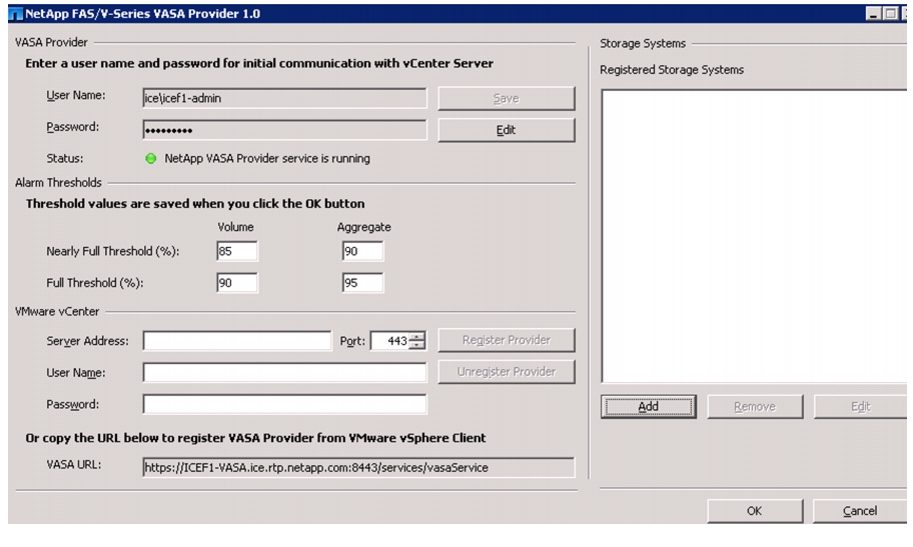Dismiss the dialog with Cancel

click(x=859, y=511)
